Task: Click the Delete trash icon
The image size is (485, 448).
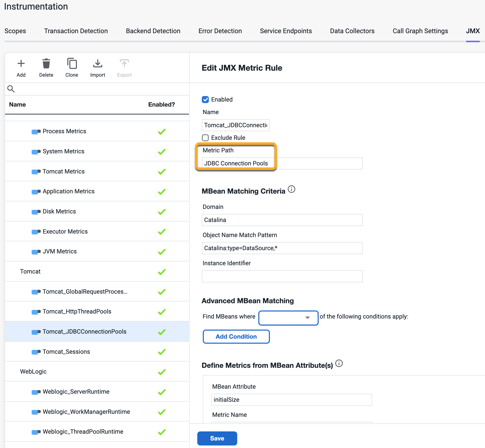Action: tap(46, 64)
